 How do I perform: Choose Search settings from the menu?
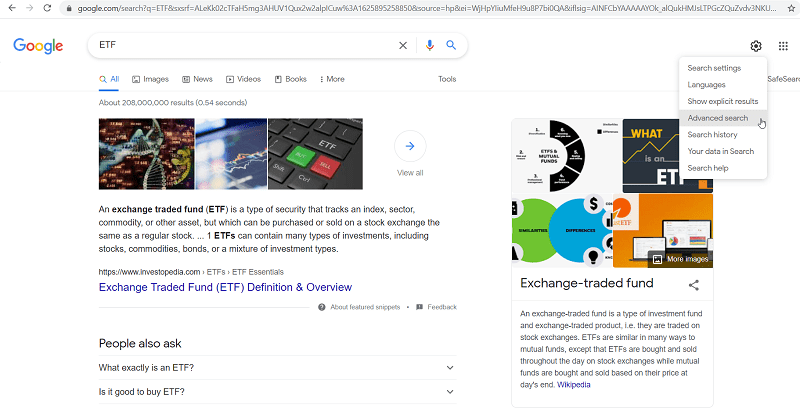coord(723,68)
